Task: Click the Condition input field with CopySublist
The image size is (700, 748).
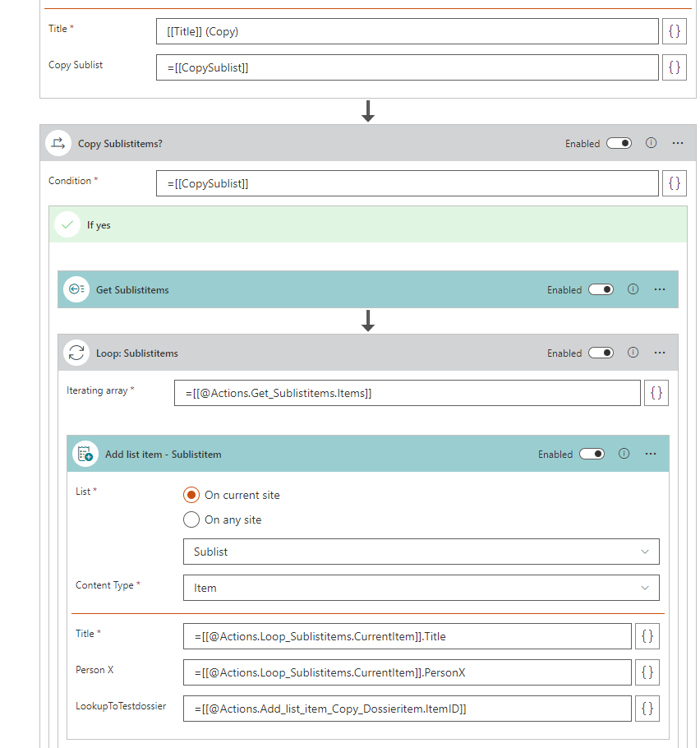Action: coord(407,183)
